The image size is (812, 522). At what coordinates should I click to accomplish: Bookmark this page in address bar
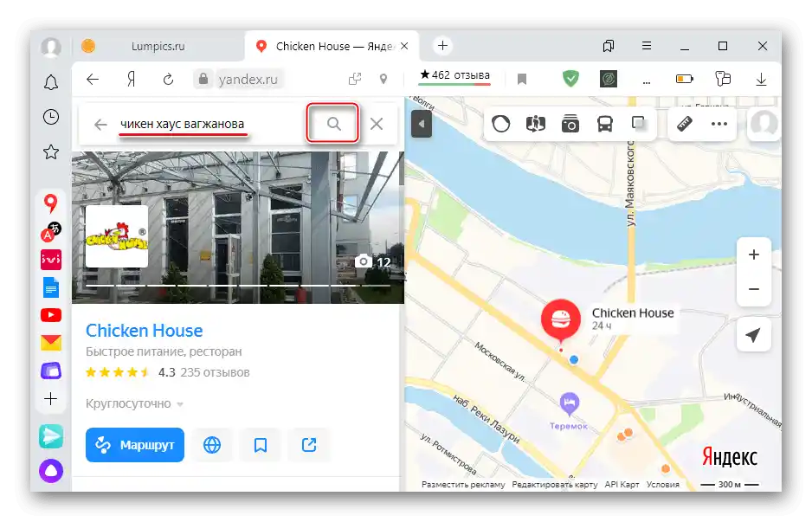click(x=522, y=80)
